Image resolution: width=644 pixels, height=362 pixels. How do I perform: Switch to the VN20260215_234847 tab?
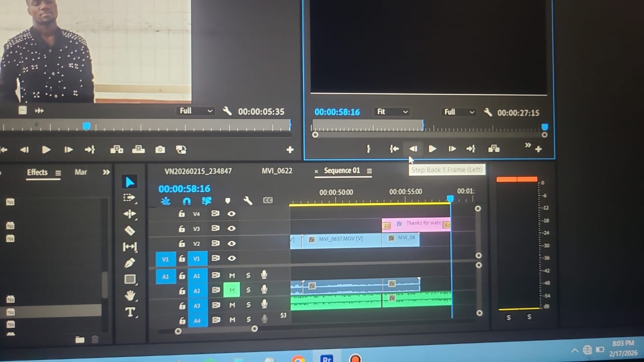point(198,171)
